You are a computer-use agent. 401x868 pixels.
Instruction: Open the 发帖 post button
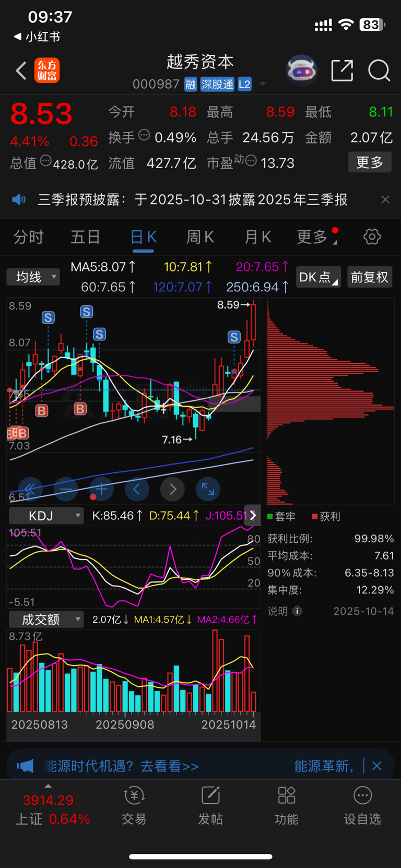click(210, 806)
